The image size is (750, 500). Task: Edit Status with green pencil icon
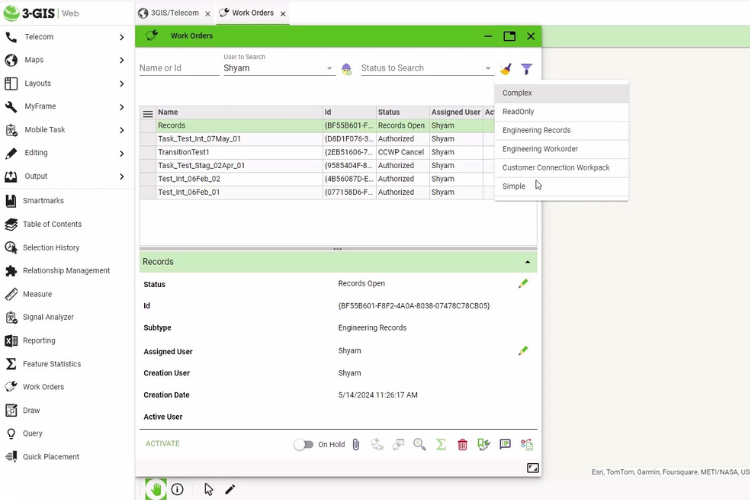coord(523,283)
